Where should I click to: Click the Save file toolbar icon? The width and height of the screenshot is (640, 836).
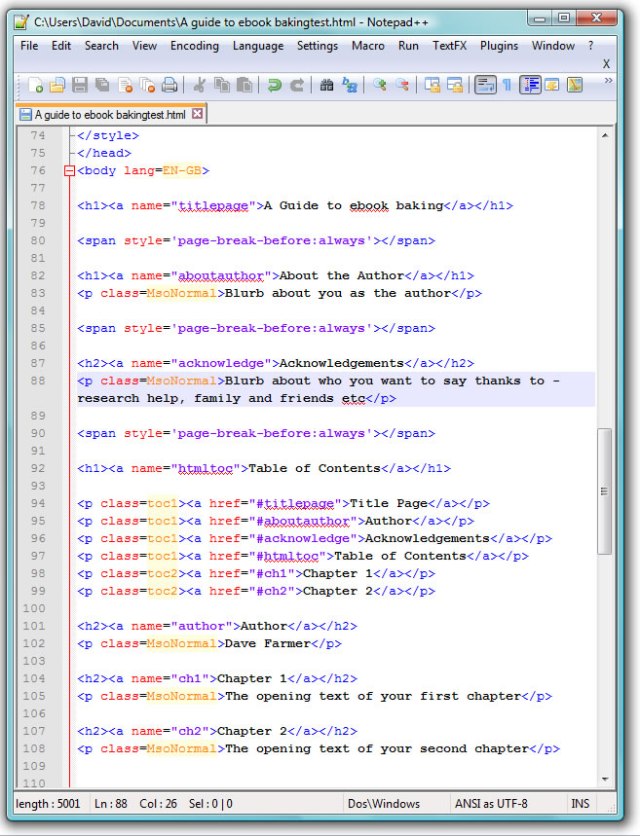tap(80, 86)
